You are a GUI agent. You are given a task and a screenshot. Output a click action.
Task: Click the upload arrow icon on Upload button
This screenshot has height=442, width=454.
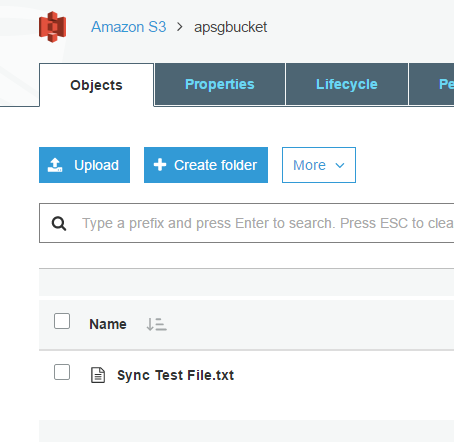(55, 165)
